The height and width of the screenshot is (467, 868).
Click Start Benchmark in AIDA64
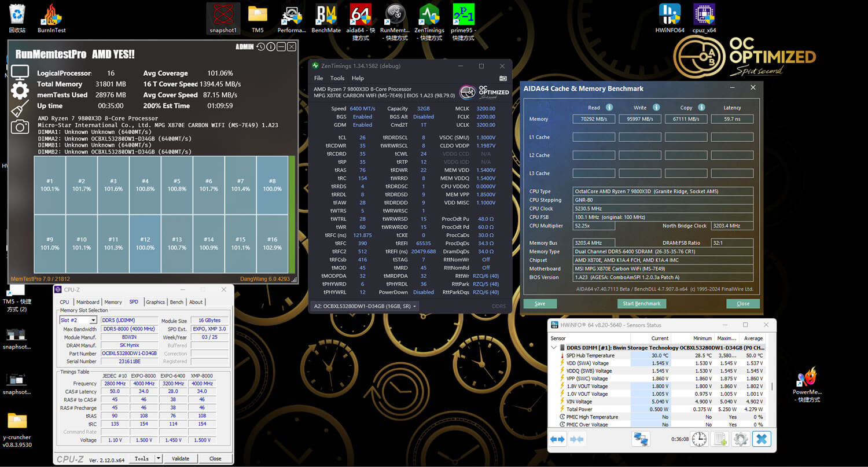pyautogui.click(x=642, y=304)
